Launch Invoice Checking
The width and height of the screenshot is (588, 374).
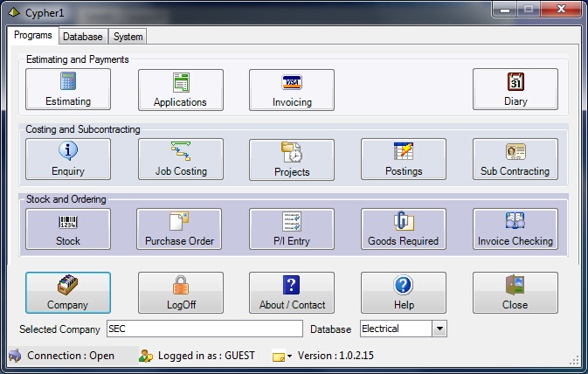(x=515, y=229)
